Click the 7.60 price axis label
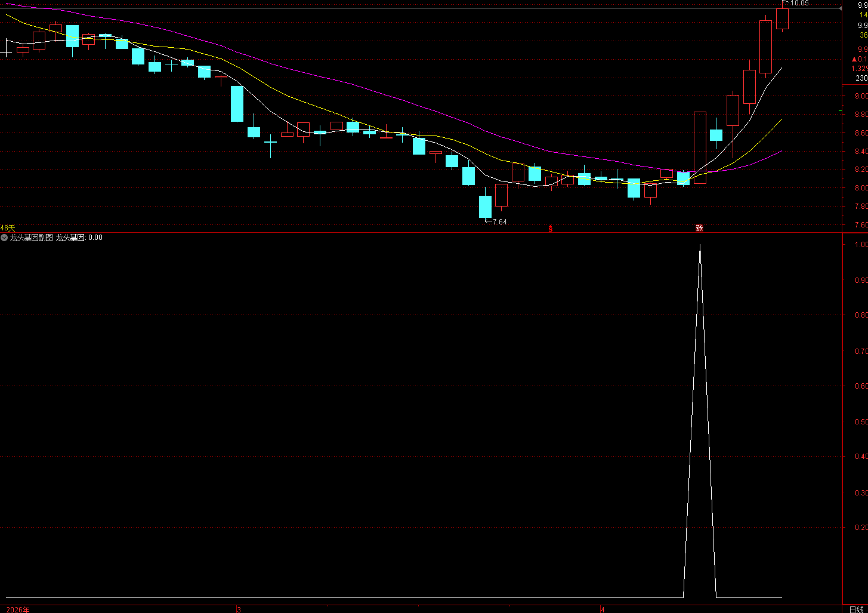 [861, 225]
